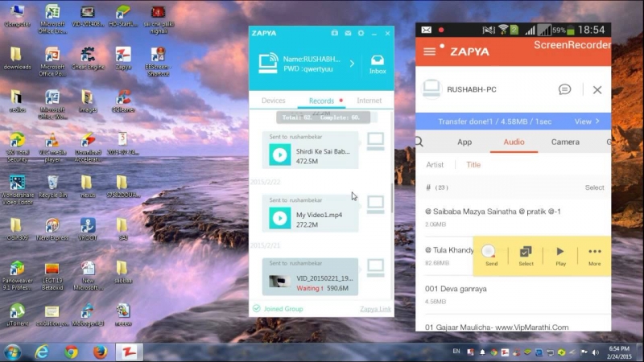Image resolution: width=644 pixels, height=362 pixels.
Task: Open the VID_20150221 video thumbnail
Action: pos(279,282)
